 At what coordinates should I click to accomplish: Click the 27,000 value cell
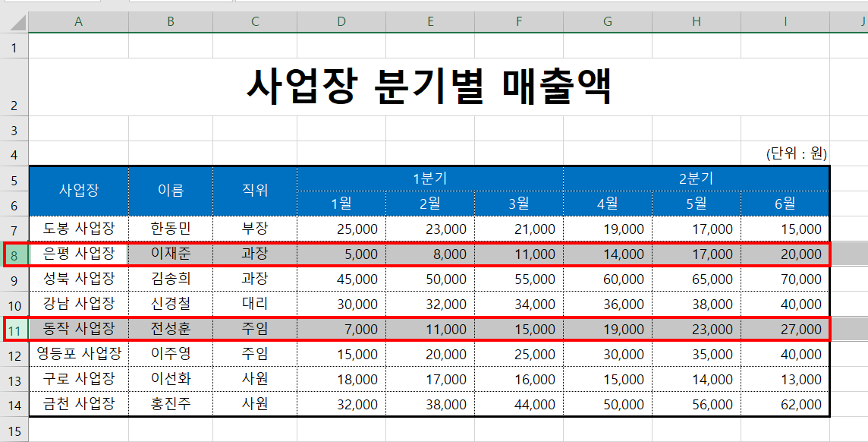(785, 329)
